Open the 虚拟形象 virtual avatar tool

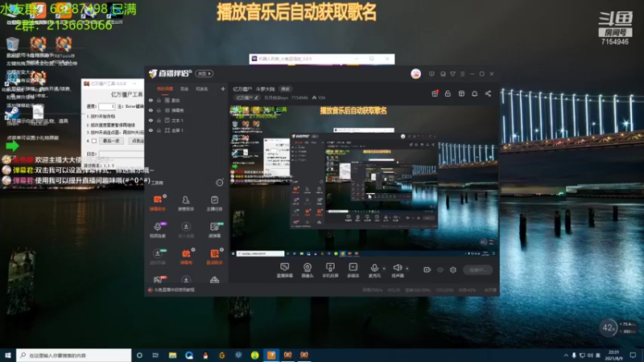(x=157, y=256)
